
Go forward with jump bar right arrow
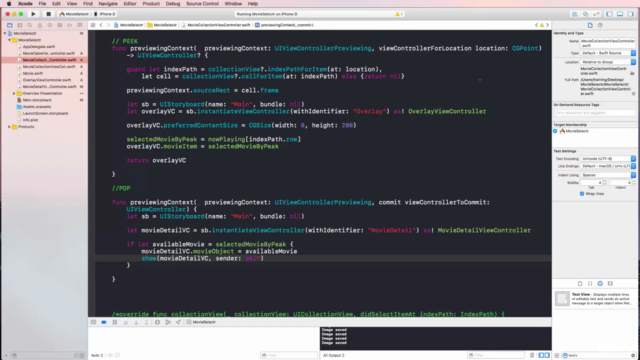[108, 25]
